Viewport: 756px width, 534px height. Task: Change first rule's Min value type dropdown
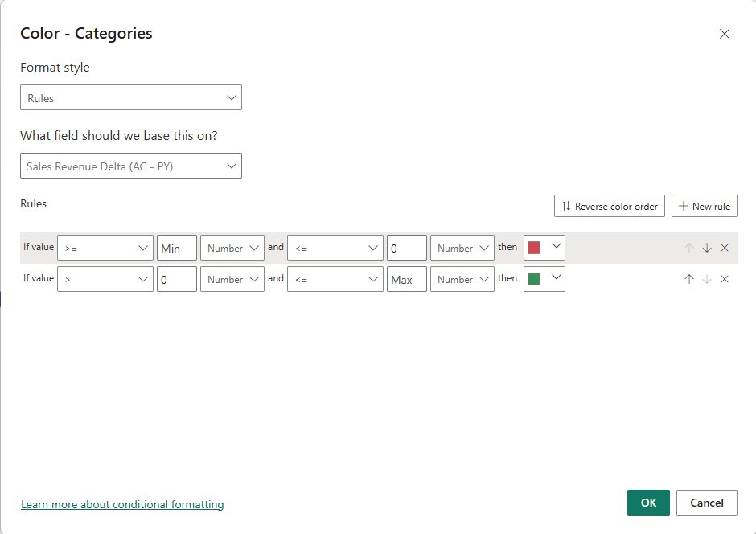232,249
